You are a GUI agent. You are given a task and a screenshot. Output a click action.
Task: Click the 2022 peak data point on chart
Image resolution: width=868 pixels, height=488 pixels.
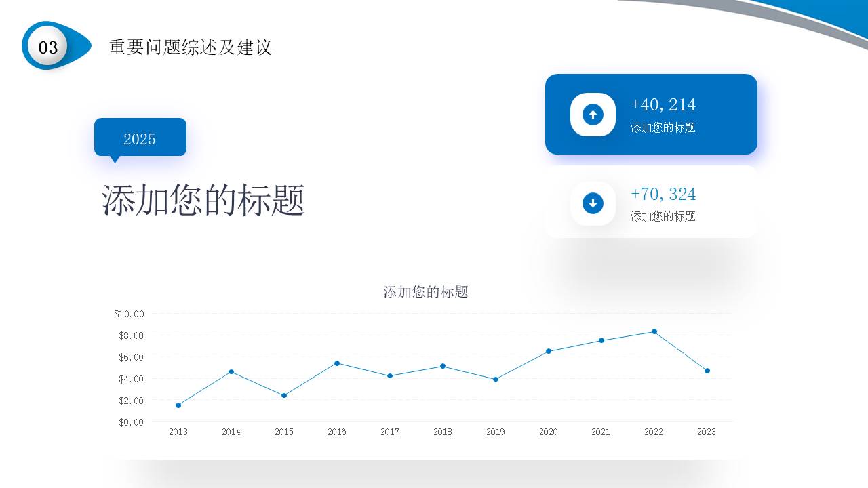point(654,331)
